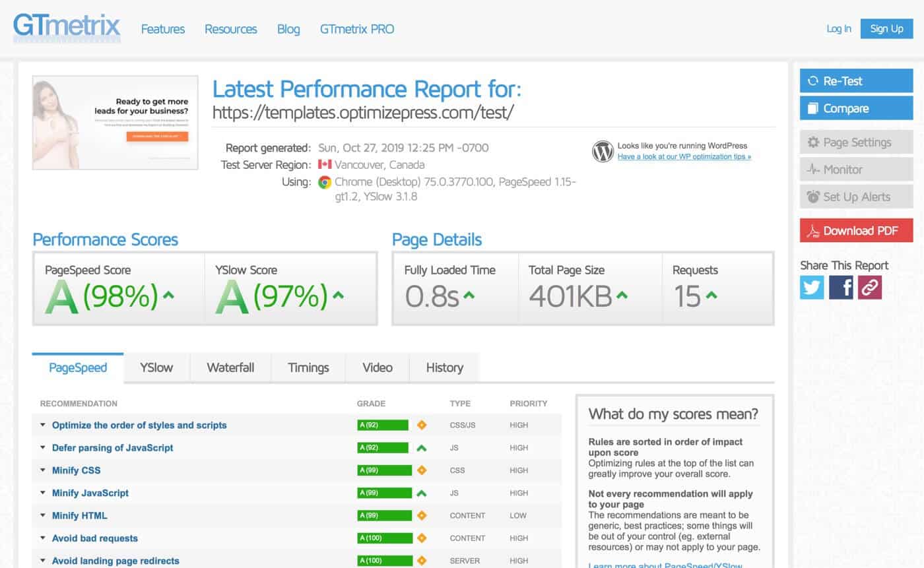Expand the Avoid bad requests recommendation

pyautogui.click(x=42, y=538)
